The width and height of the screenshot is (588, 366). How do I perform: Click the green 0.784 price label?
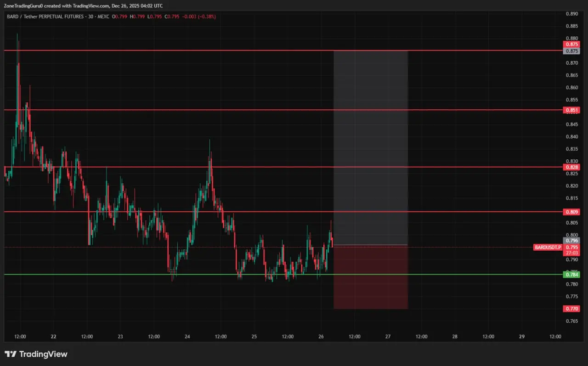[x=572, y=275]
